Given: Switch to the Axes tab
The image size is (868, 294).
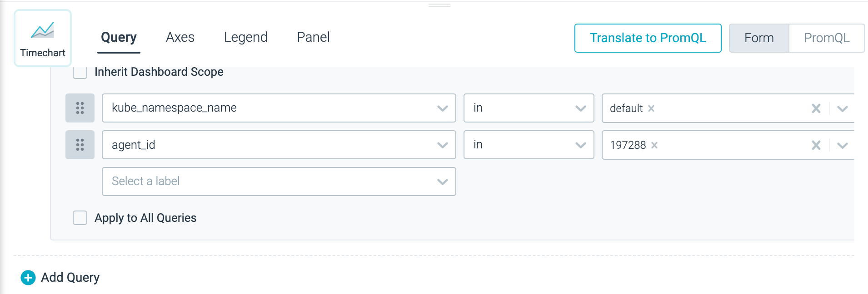Looking at the screenshot, I should point(180,37).
